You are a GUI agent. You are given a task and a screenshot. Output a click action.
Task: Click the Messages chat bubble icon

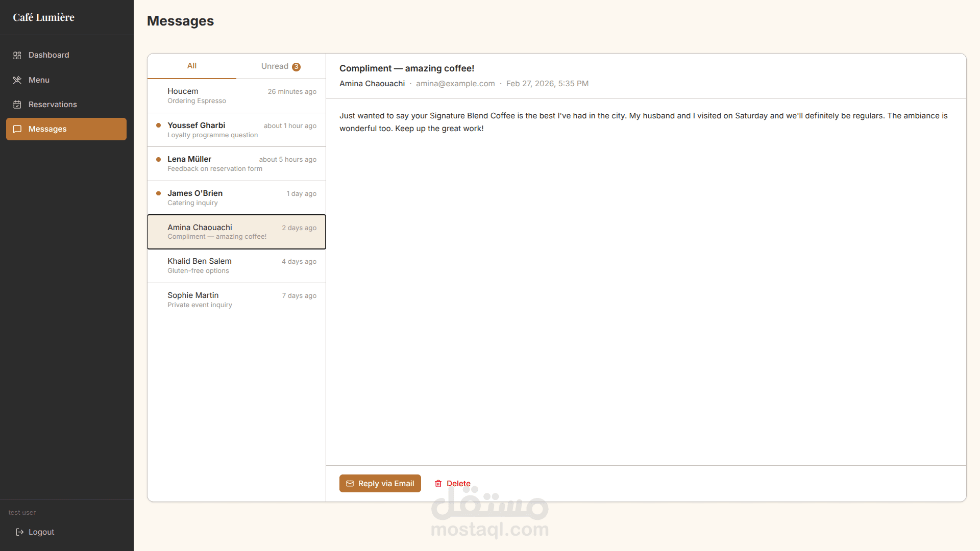[17, 129]
